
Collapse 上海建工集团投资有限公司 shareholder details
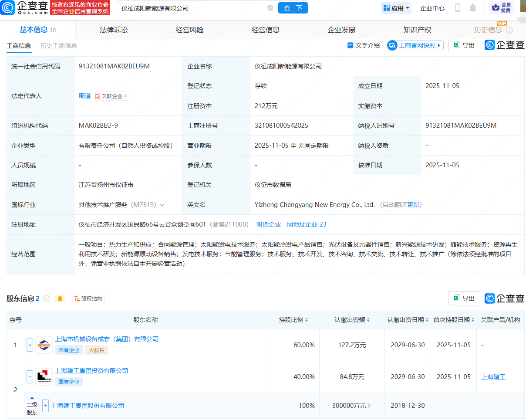(x=30, y=376)
